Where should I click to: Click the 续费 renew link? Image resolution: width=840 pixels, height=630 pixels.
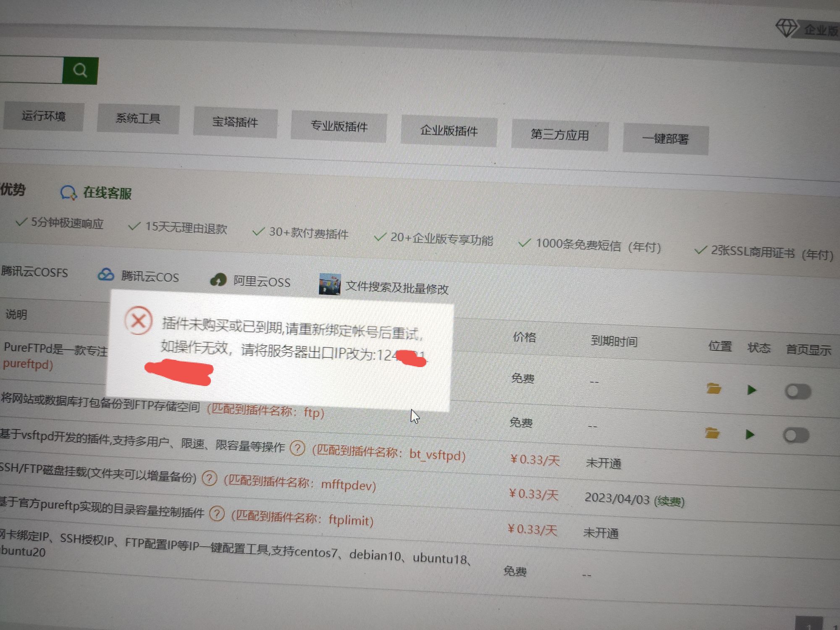click(x=669, y=501)
